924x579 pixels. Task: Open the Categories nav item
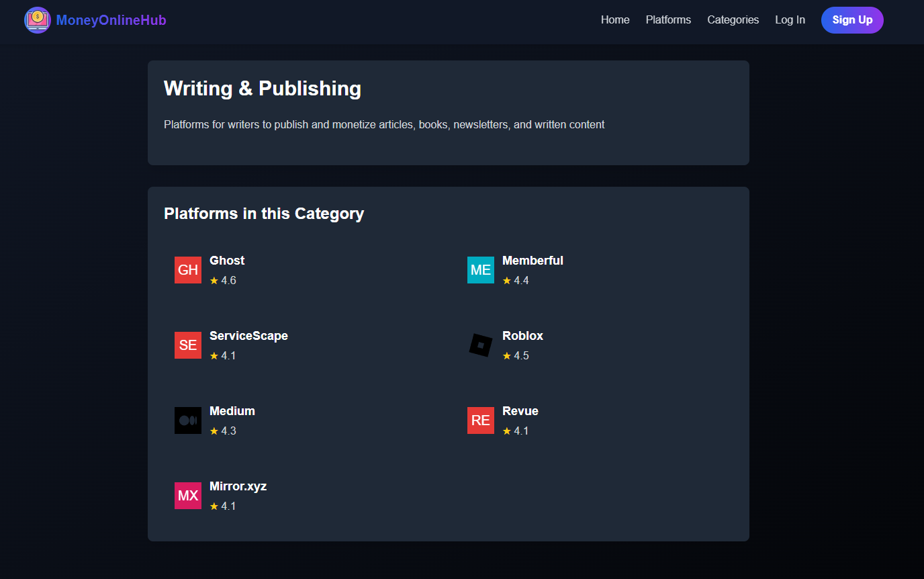click(733, 20)
